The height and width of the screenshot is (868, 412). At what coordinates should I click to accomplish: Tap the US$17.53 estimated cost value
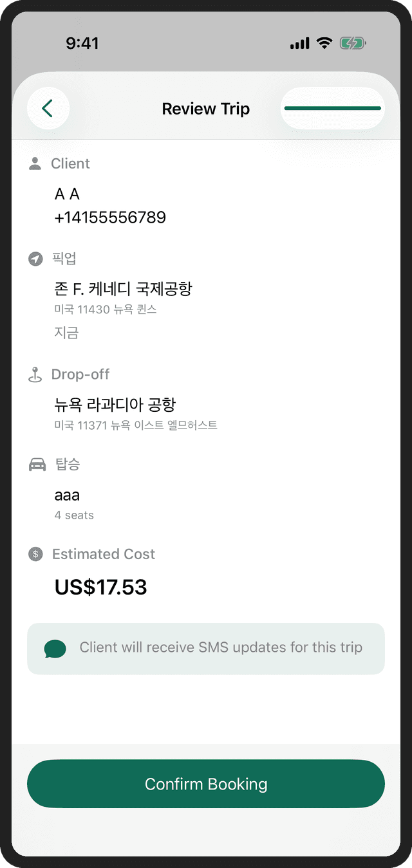pyautogui.click(x=100, y=587)
